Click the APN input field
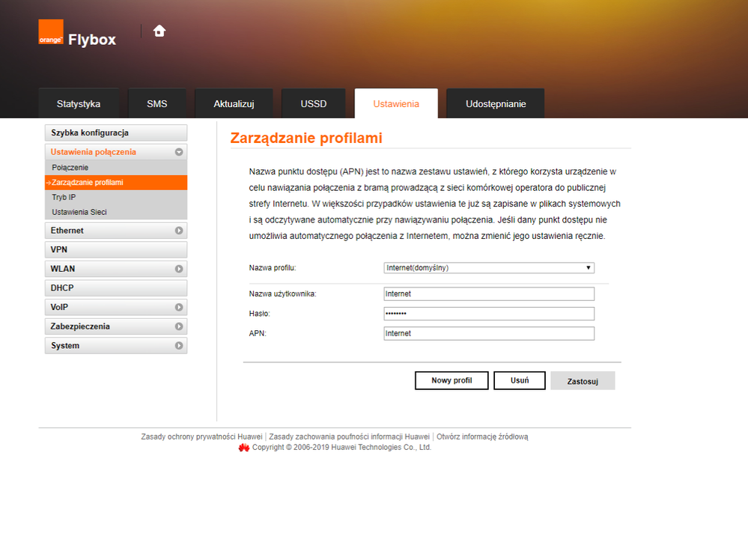The height and width of the screenshot is (560, 748). click(489, 333)
